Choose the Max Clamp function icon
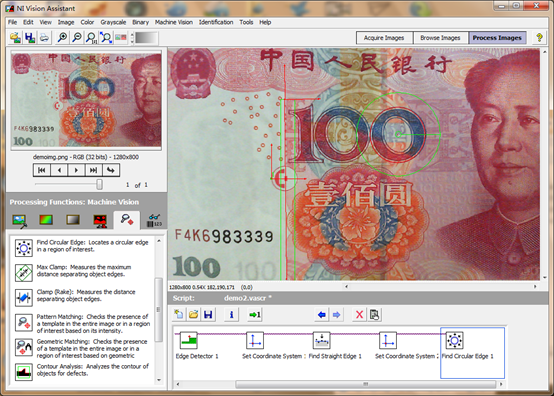Viewport: 554px width, 396px height. pyautogui.click(x=24, y=272)
